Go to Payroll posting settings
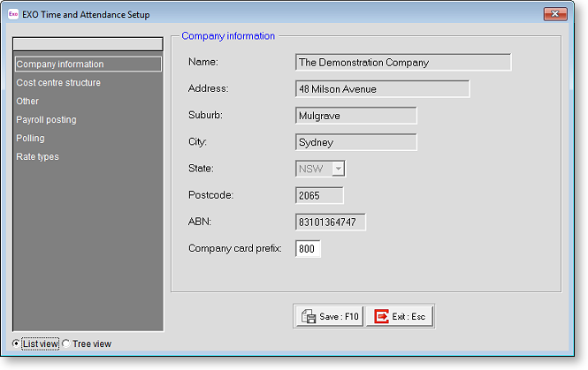This screenshot has width=588, height=370. click(46, 120)
